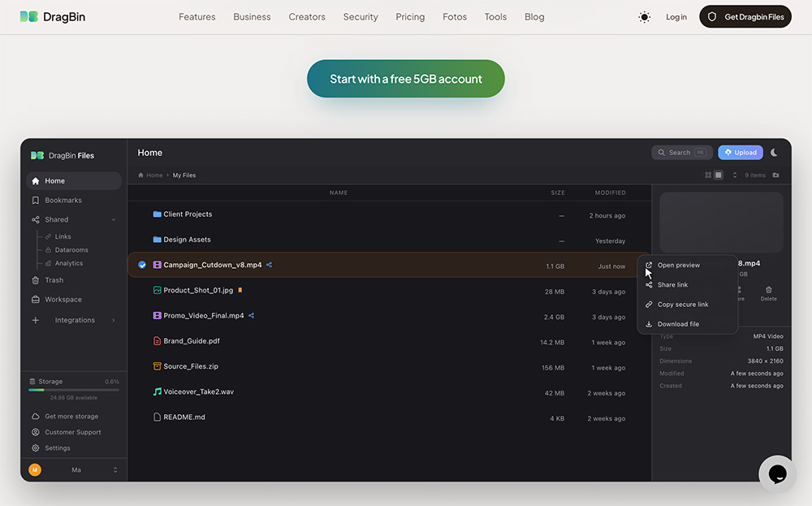
Task: Sort files by the NAME column header
Action: [339, 192]
